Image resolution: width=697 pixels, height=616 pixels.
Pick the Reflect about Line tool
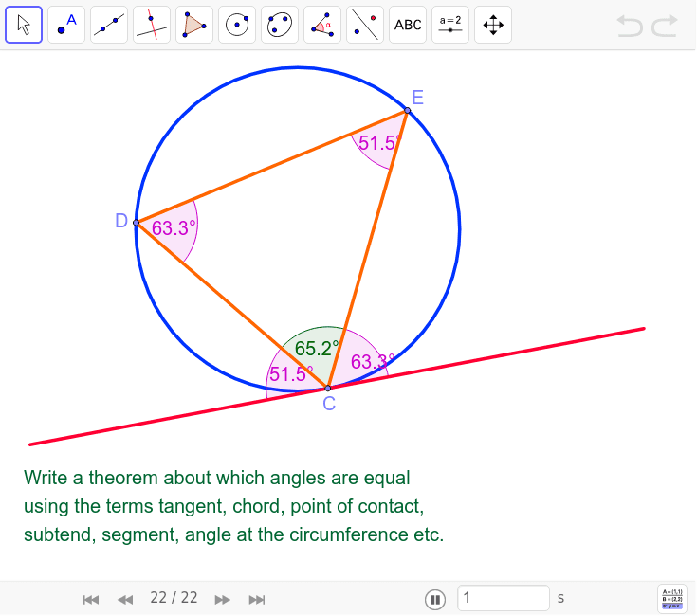point(365,25)
